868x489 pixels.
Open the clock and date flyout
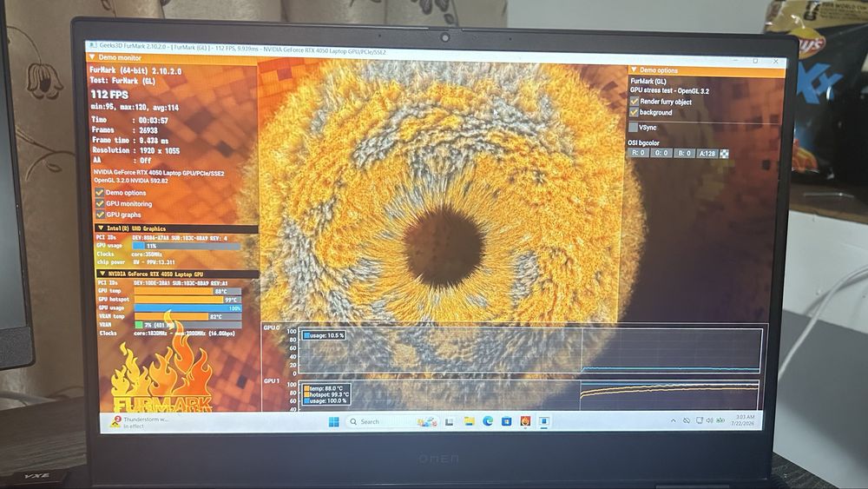coord(744,420)
